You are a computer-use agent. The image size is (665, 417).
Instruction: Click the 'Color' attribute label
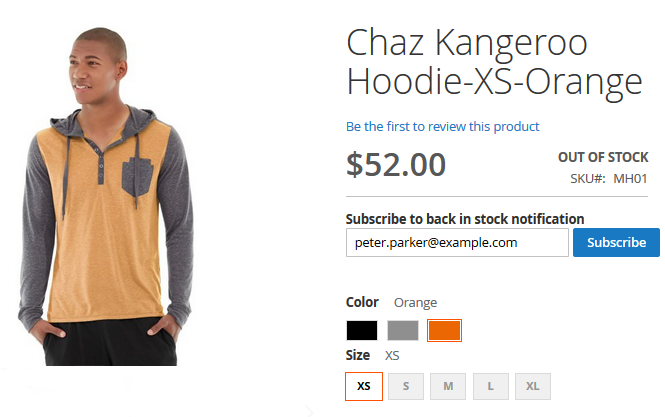pos(362,302)
